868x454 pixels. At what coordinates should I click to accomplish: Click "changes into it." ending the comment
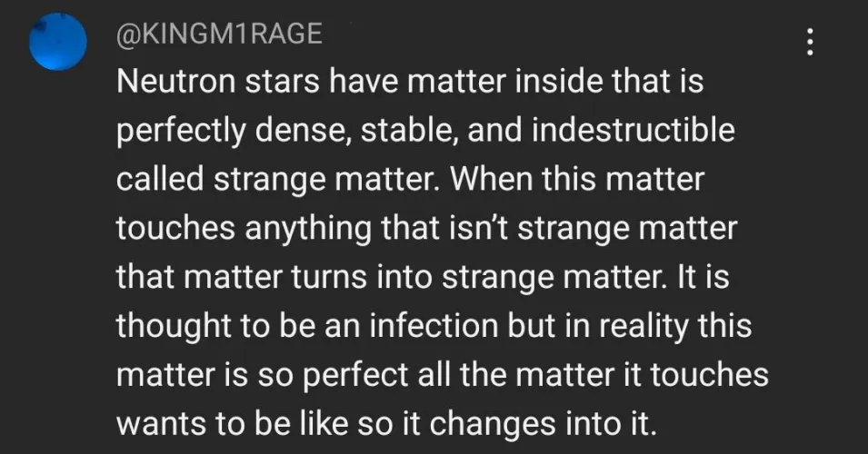click(543, 425)
